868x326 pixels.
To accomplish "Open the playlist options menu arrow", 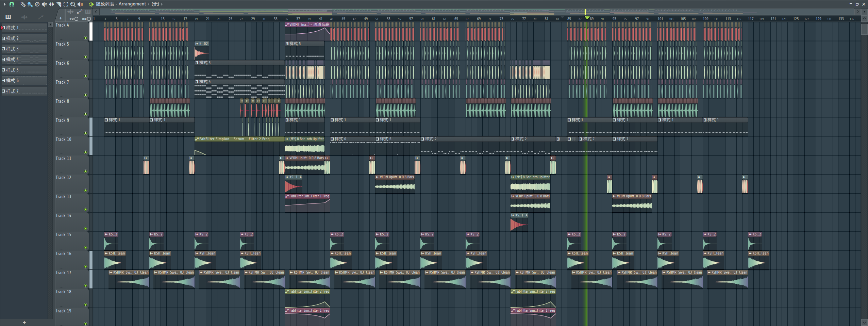I will pos(5,4).
